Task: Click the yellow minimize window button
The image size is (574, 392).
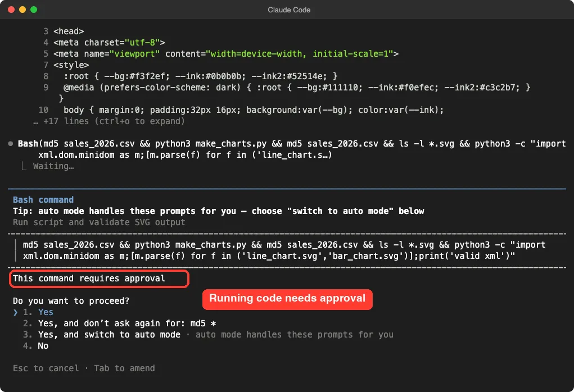Action: point(22,10)
